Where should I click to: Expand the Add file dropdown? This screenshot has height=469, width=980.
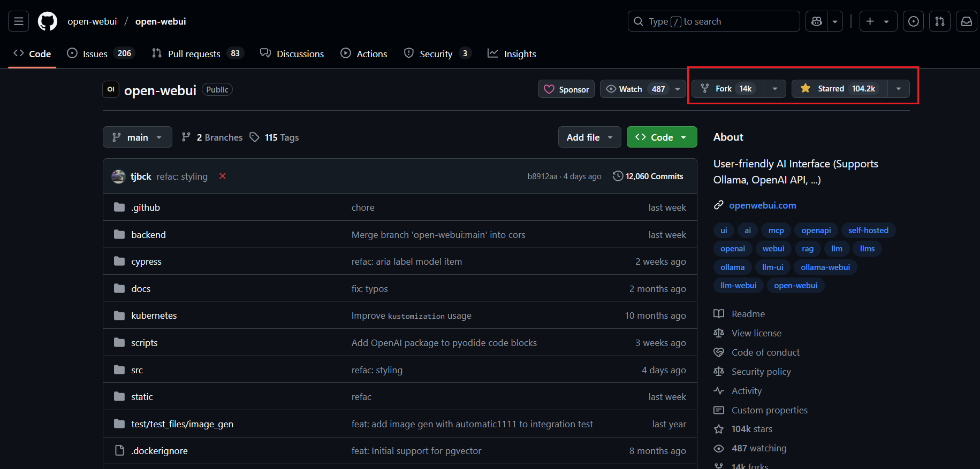tap(590, 137)
